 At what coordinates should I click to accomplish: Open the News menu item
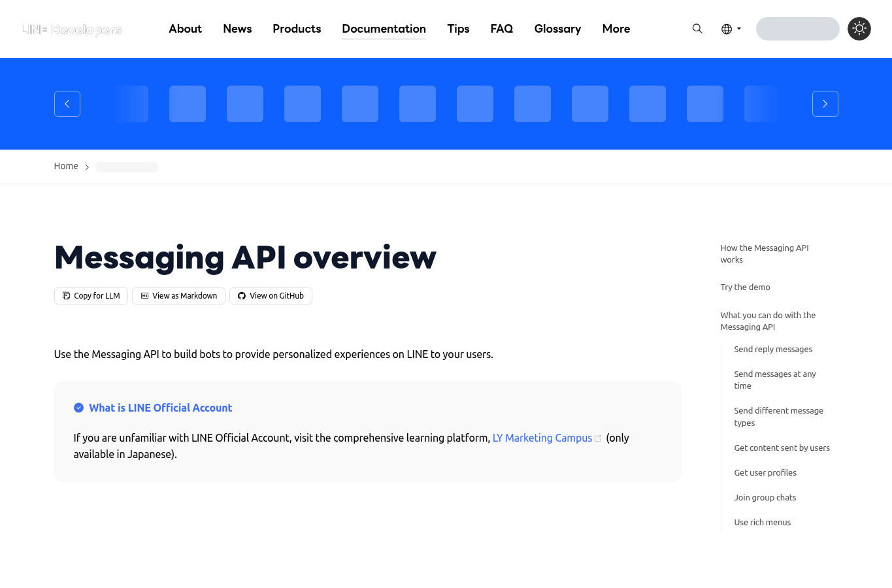[x=237, y=29]
